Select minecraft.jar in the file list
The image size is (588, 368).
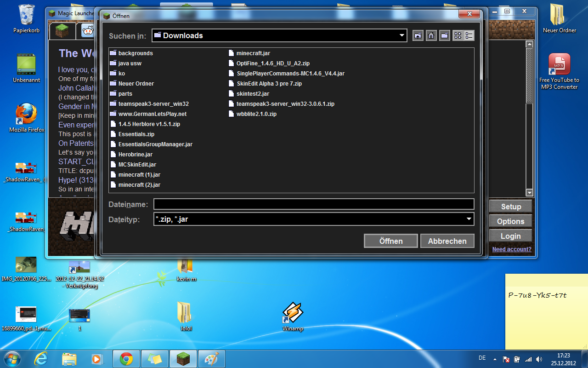click(x=253, y=53)
